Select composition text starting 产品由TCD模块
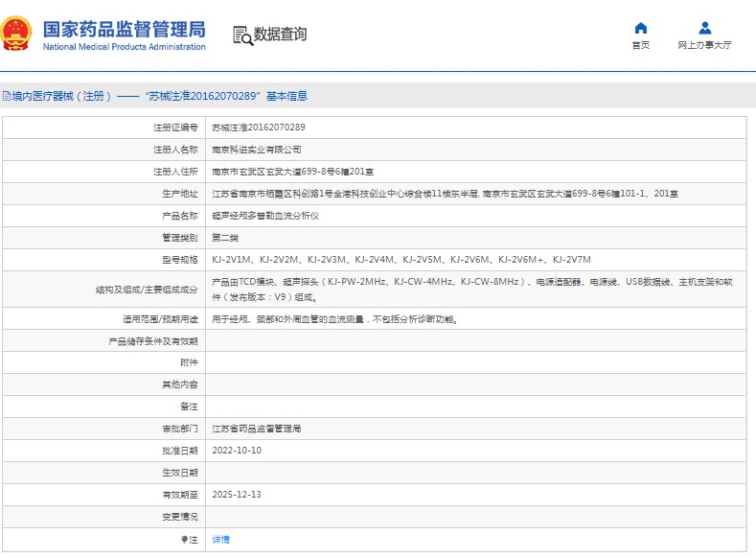This screenshot has width=756, height=558. 472,290
